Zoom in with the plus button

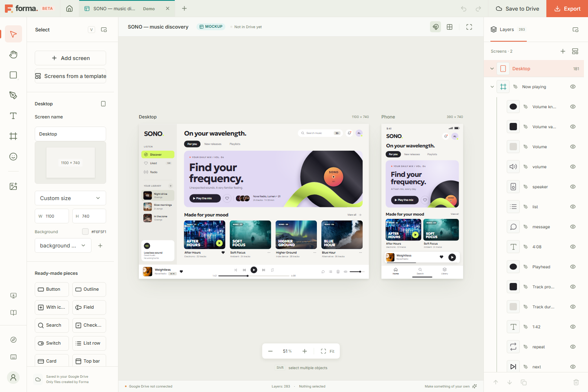305,351
